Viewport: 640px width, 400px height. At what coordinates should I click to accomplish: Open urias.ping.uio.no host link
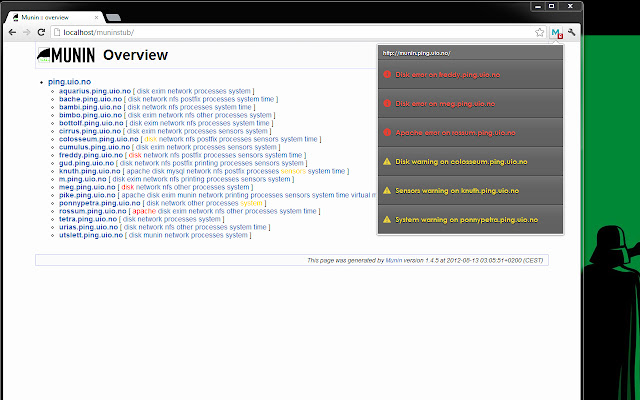click(x=88, y=227)
